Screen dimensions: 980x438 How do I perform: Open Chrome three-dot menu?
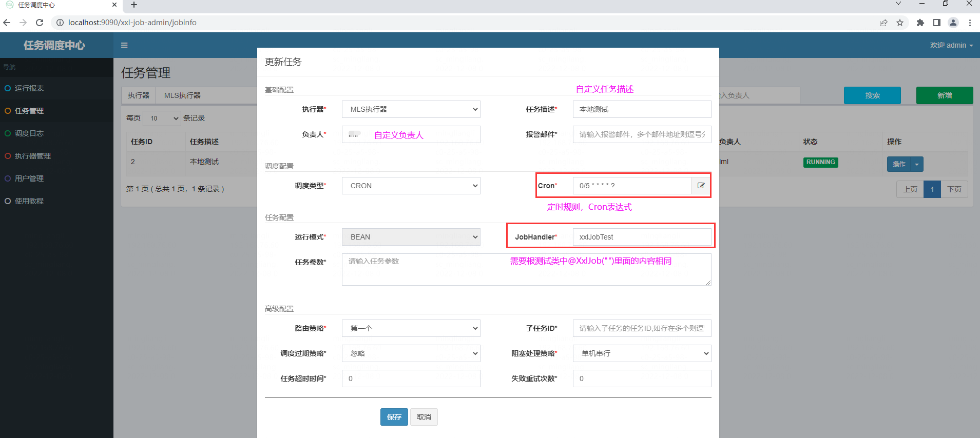click(x=970, y=23)
